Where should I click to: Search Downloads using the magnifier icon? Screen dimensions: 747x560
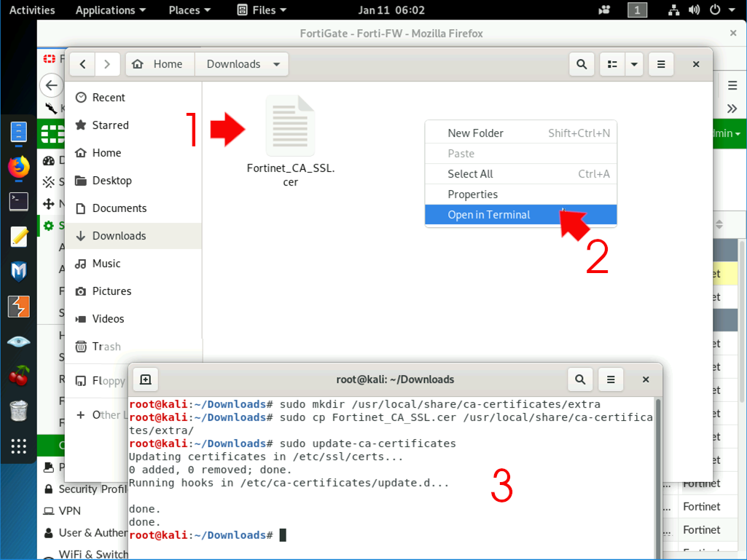[581, 64]
